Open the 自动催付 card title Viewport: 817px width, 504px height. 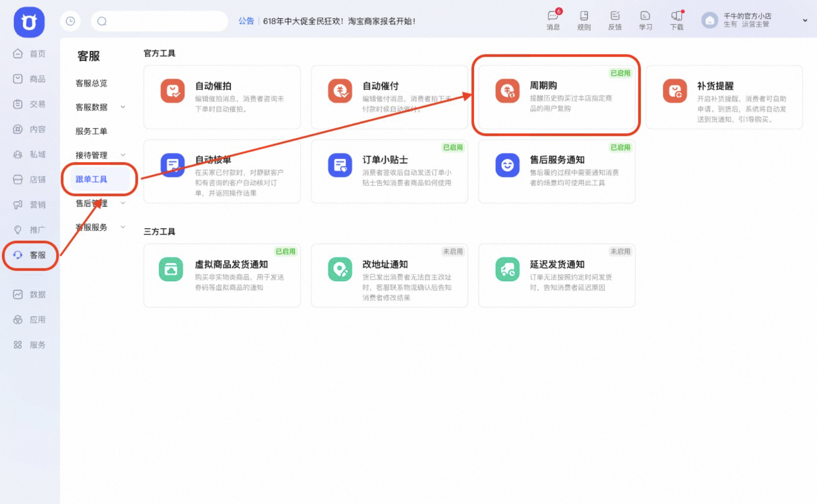pos(380,86)
